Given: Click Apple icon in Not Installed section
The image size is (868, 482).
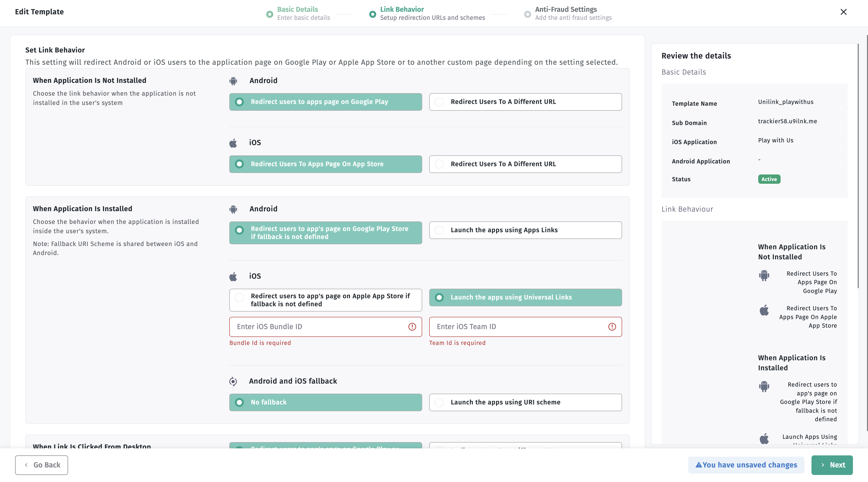Looking at the screenshot, I should (233, 143).
